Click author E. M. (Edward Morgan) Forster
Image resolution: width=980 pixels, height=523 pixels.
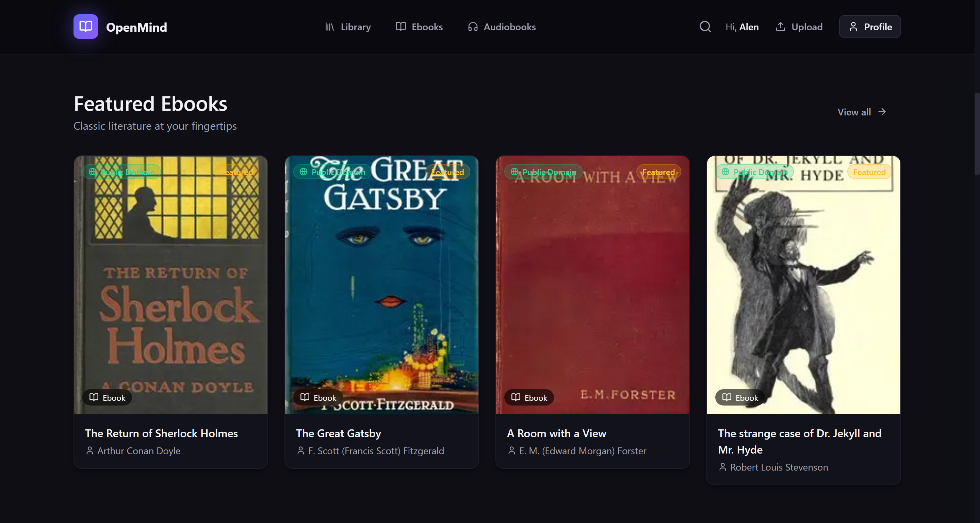click(583, 451)
